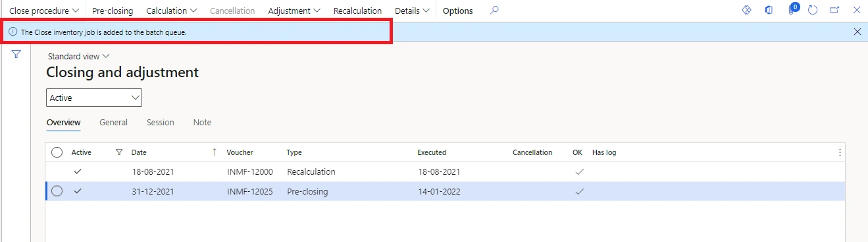Open the filter icon on Active column
The height and width of the screenshot is (242, 868).
pyautogui.click(x=119, y=152)
